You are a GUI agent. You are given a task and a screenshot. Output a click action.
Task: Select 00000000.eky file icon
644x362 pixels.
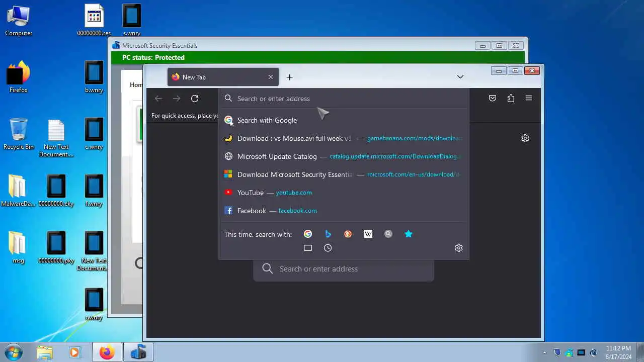(x=56, y=191)
